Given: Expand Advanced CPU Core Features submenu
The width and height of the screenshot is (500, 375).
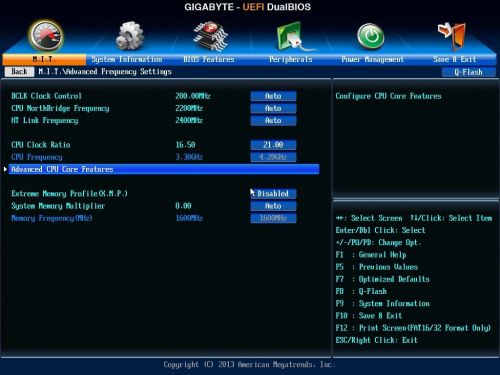Looking at the screenshot, I should (x=164, y=169).
